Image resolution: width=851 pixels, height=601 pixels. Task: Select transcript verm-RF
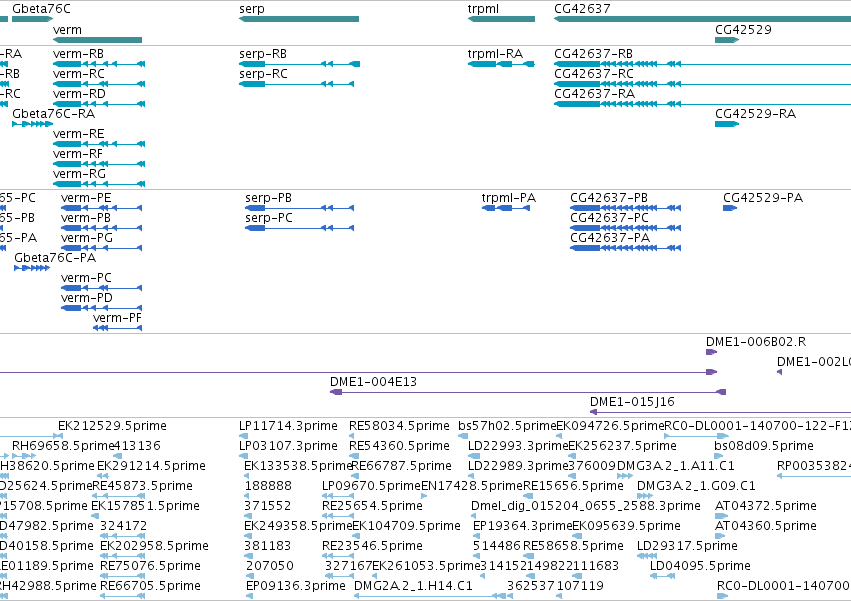coord(78,154)
